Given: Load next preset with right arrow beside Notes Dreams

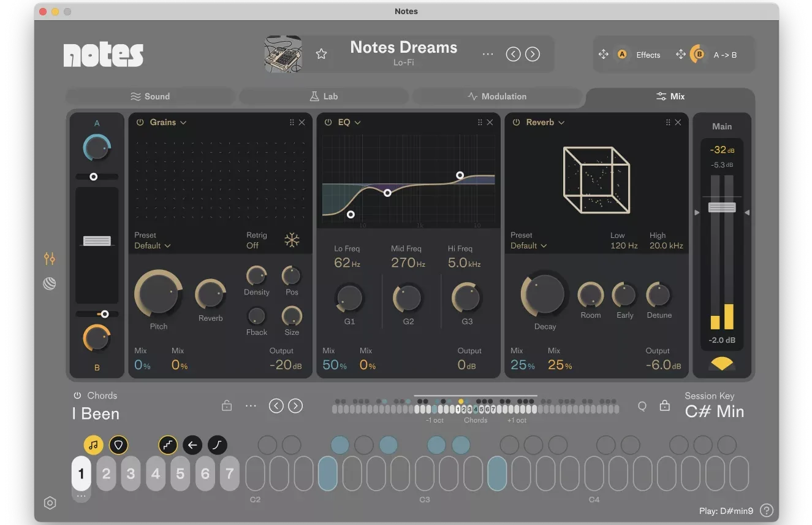Looking at the screenshot, I should (x=532, y=54).
